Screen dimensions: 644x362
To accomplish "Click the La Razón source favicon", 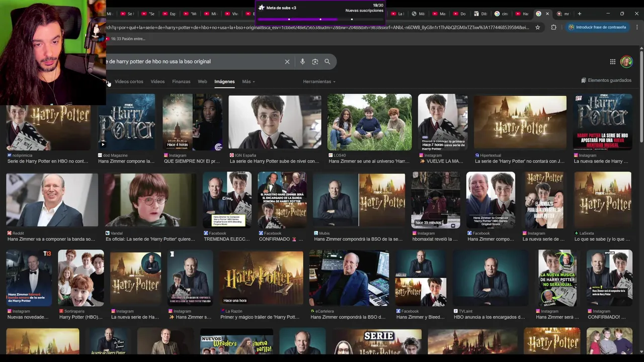I will coord(222,311).
